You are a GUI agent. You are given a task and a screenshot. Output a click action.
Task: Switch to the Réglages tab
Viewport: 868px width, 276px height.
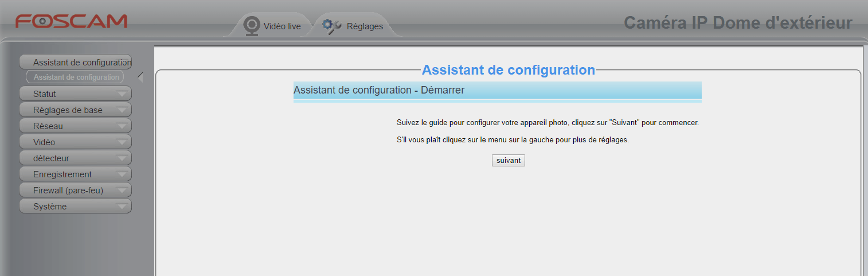coord(355,26)
